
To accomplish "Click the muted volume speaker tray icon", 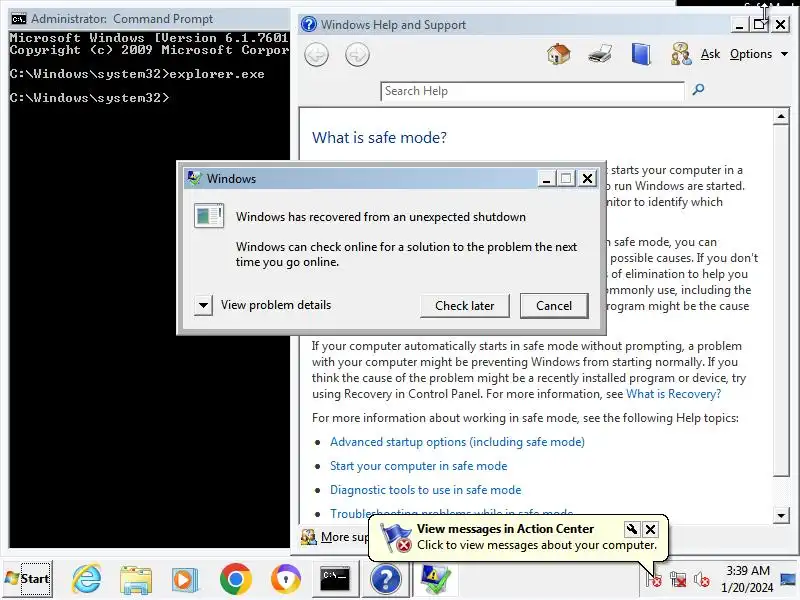I will [702, 579].
